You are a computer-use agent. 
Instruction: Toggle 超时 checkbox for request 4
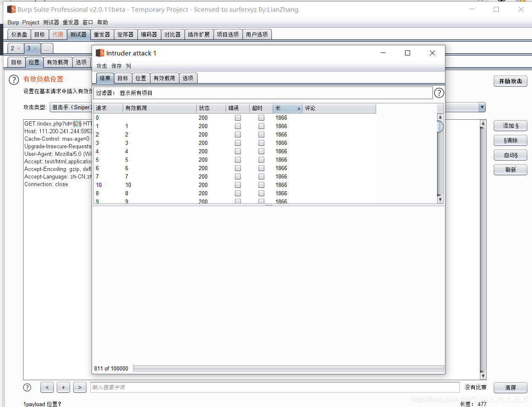point(261,151)
